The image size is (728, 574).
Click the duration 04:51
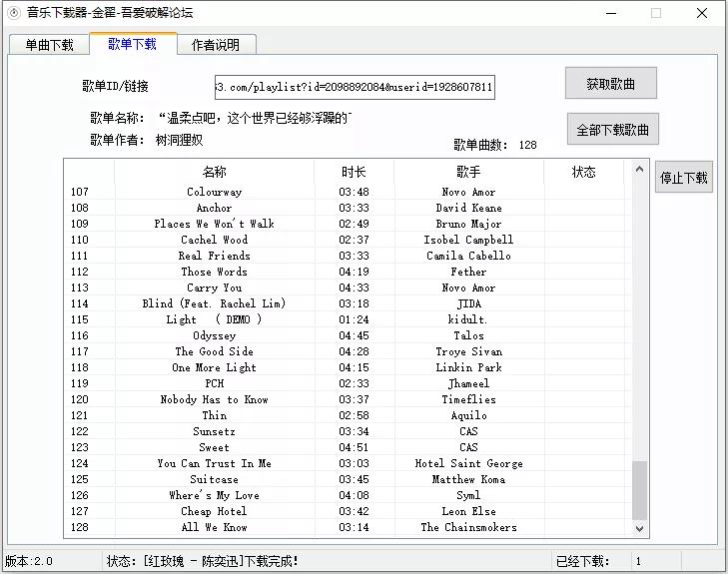[354, 447]
